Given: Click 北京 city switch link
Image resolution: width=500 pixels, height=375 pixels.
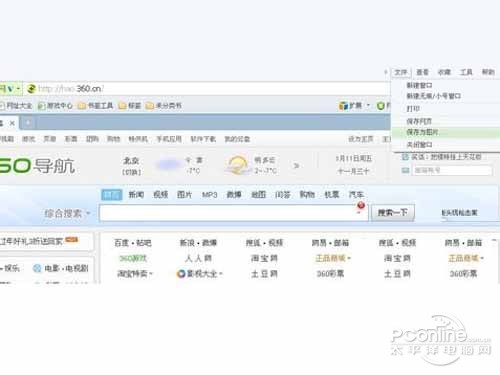Looking at the screenshot, I should pyautogui.click(x=131, y=161).
